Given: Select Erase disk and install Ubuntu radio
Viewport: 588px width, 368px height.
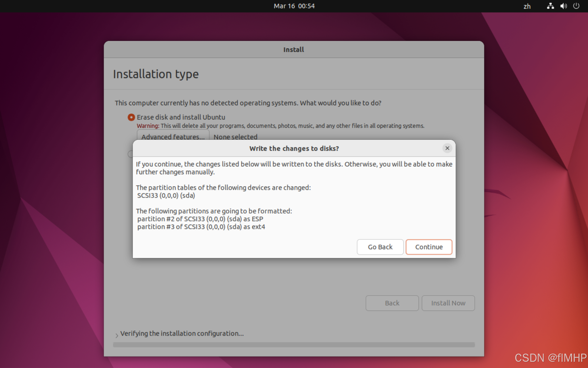Looking at the screenshot, I should 131,117.
